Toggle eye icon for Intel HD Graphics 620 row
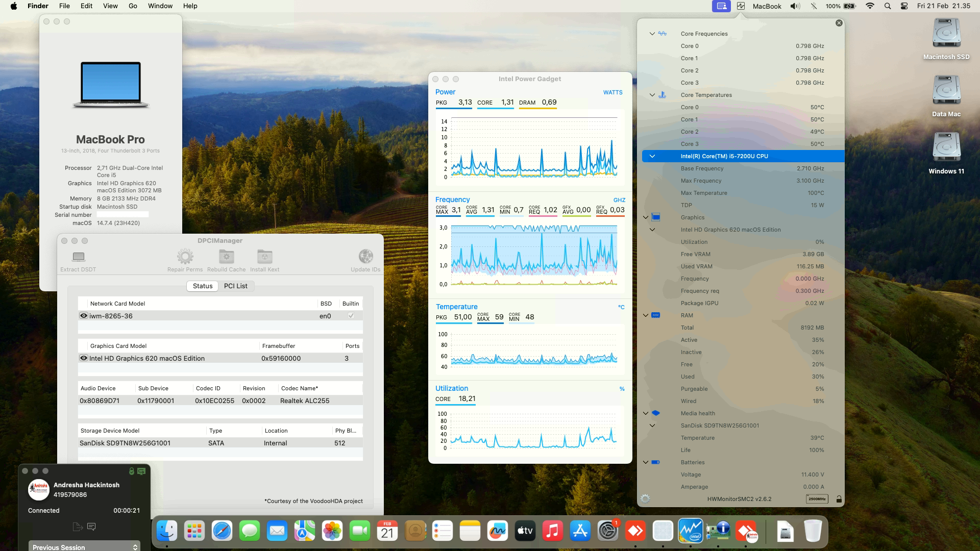980x551 pixels. coord(84,358)
